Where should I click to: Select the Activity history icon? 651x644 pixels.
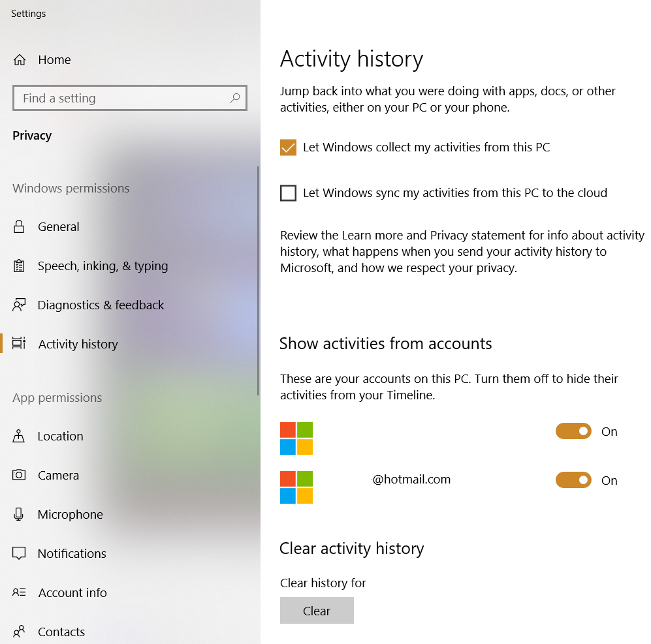(20, 344)
